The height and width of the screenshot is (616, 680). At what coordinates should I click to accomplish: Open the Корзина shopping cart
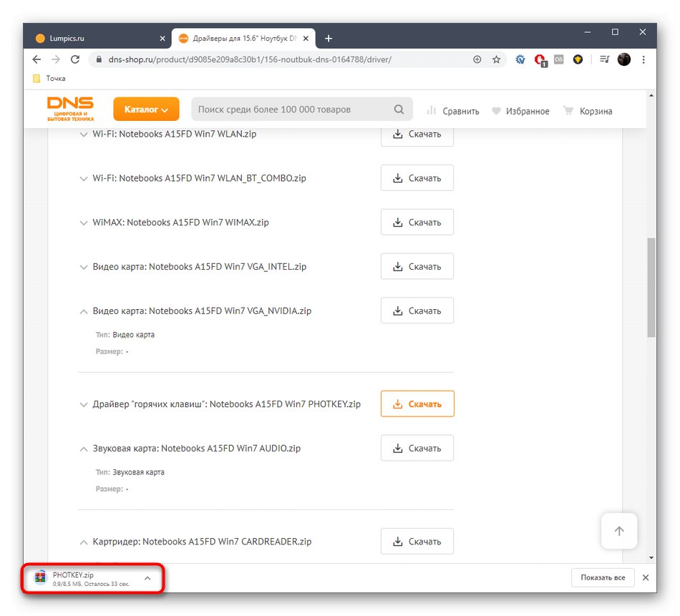tap(587, 111)
